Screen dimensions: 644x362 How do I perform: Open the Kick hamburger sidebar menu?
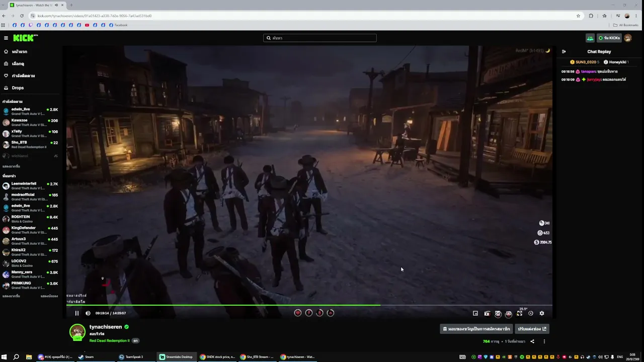click(6, 38)
